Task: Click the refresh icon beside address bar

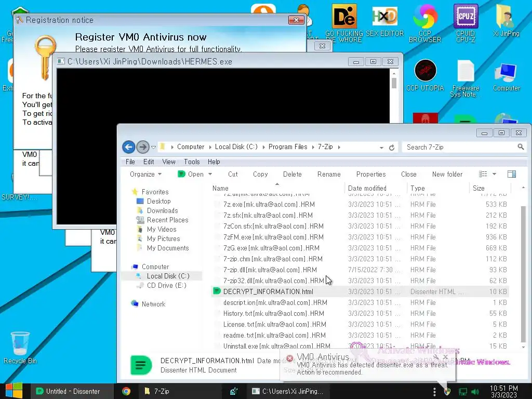Action: (392, 148)
